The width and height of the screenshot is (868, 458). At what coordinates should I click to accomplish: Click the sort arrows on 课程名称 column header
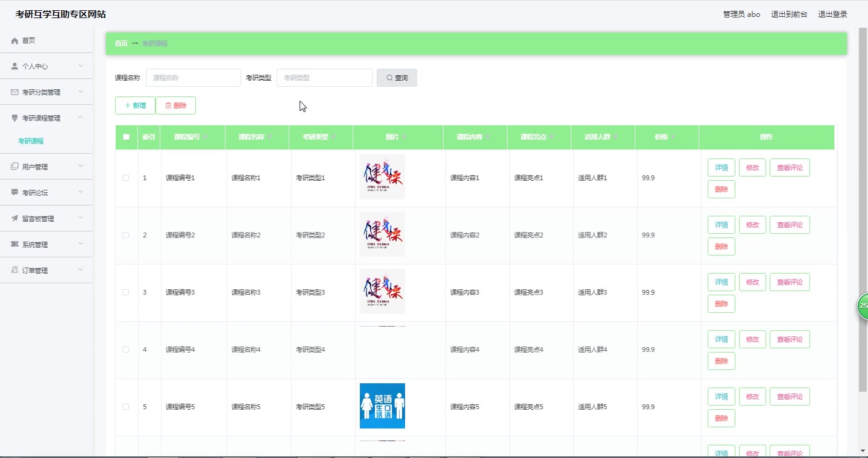tap(269, 137)
